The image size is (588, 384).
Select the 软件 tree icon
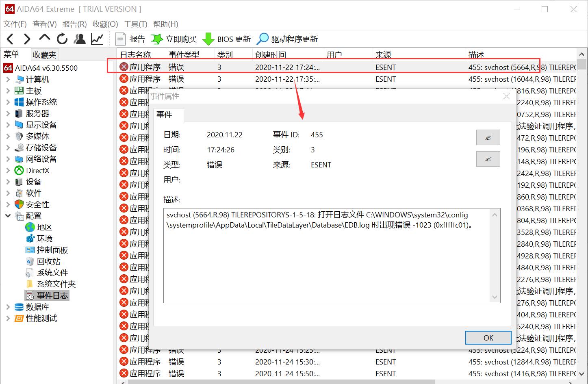(x=19, y=193)
